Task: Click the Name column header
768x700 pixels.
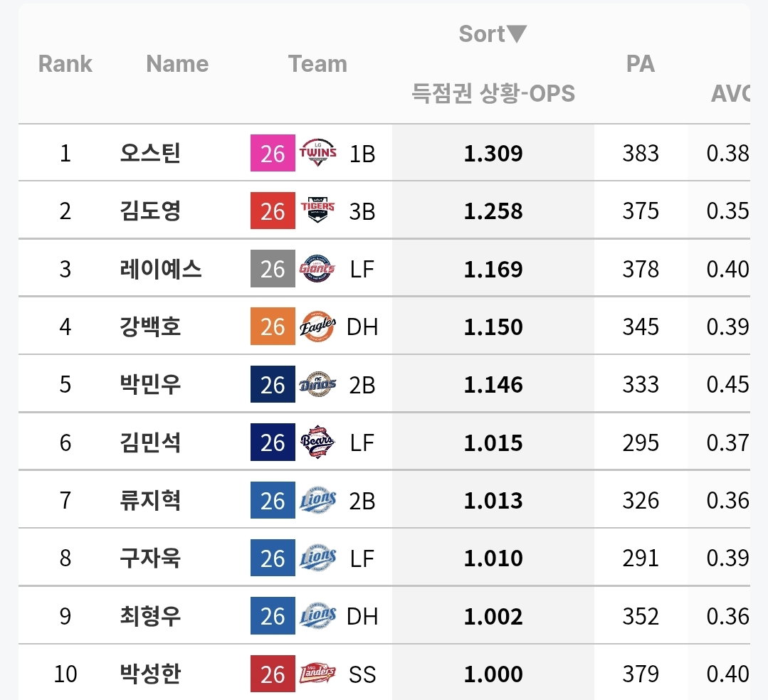Action: pos(177,63)
